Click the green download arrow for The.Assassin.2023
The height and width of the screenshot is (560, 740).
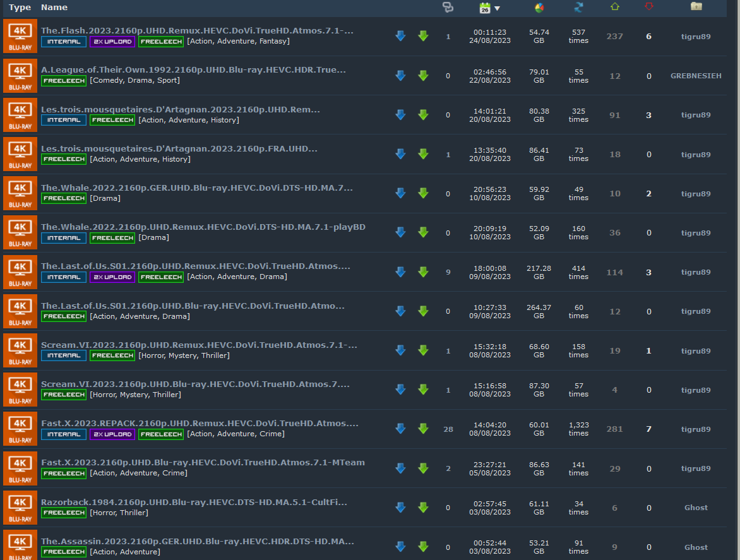click(423, 547)
